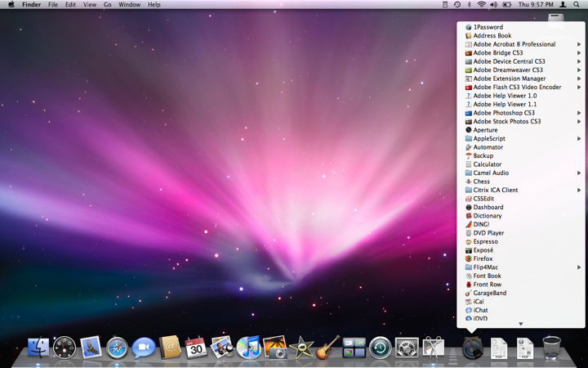
Task: Open GarageBand guitar icon in Dock
Action: (327, 347)
